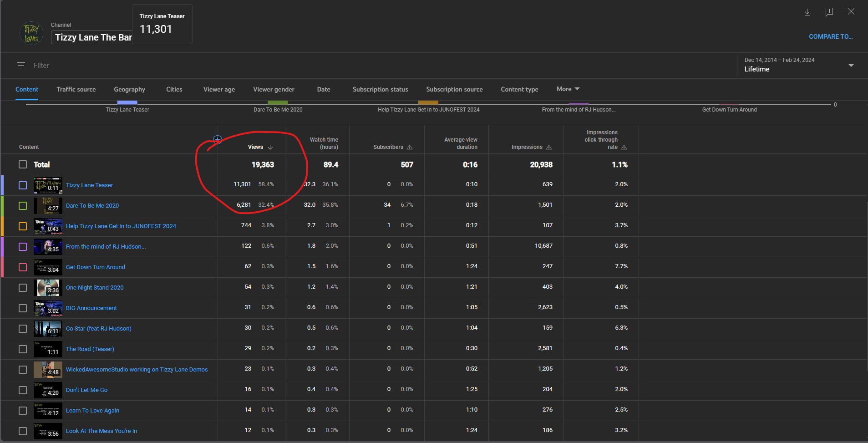This screenshot has width=868, height=443.
Task: Switch to the Geography tab
Action: [x=129, y=90]
